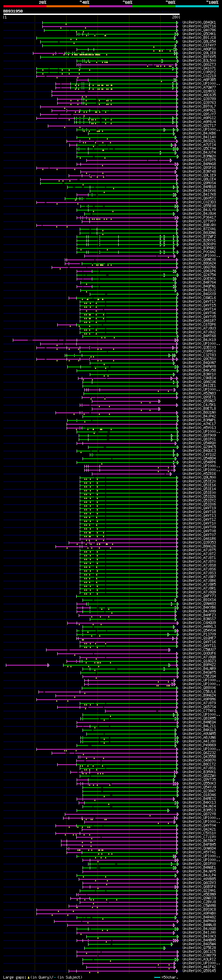Select UniRef100_A9PGI2 hit label
Screen dimensions: 222x980
199,118
